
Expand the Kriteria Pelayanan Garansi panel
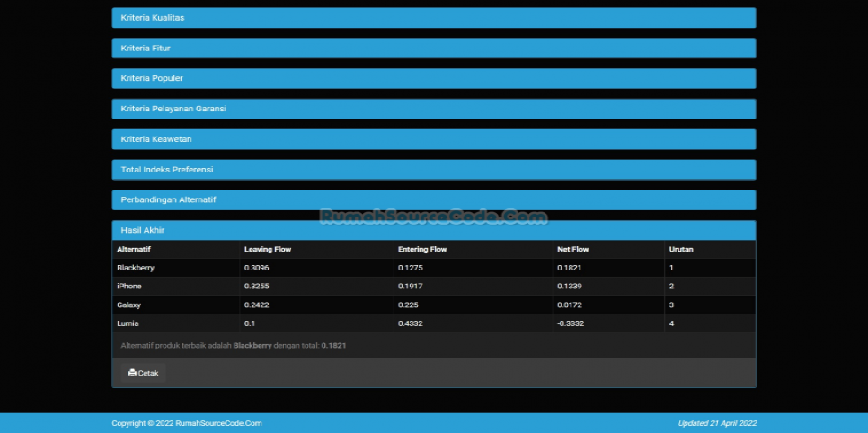click(173, 109)
